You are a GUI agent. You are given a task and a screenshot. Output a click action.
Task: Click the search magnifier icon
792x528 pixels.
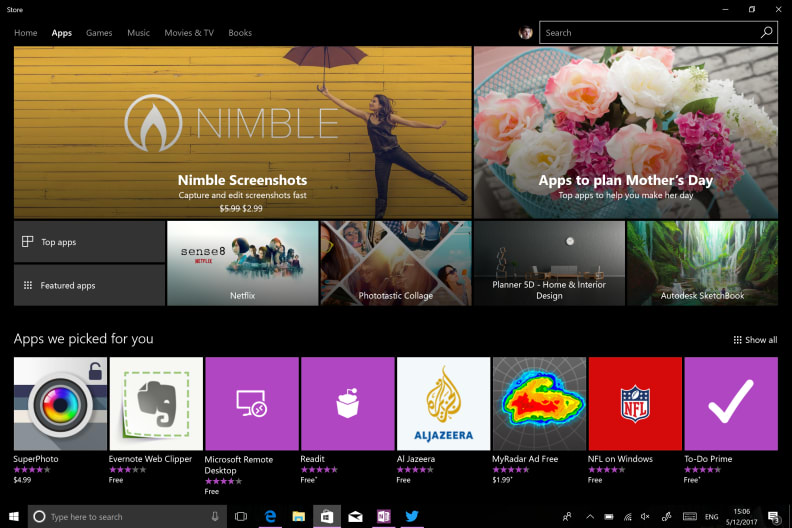point(766,32)
